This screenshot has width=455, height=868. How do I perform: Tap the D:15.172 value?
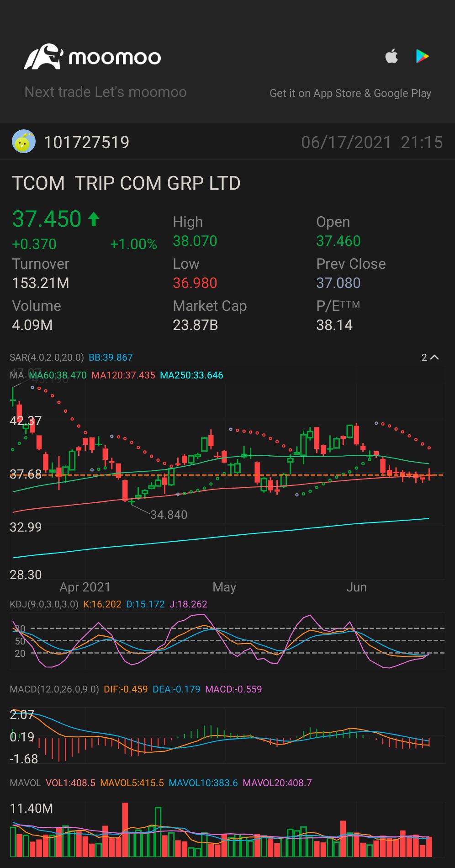[145, 604]
